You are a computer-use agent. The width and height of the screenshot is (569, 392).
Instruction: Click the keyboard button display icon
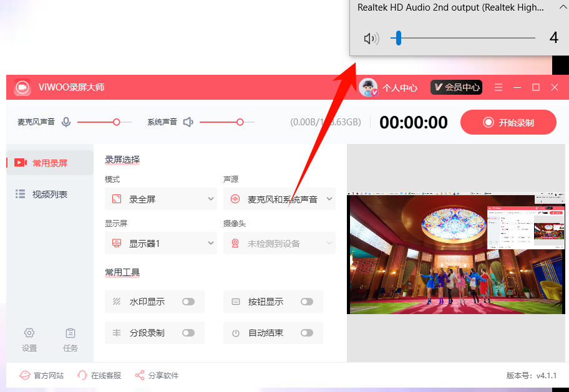(235, 302)
